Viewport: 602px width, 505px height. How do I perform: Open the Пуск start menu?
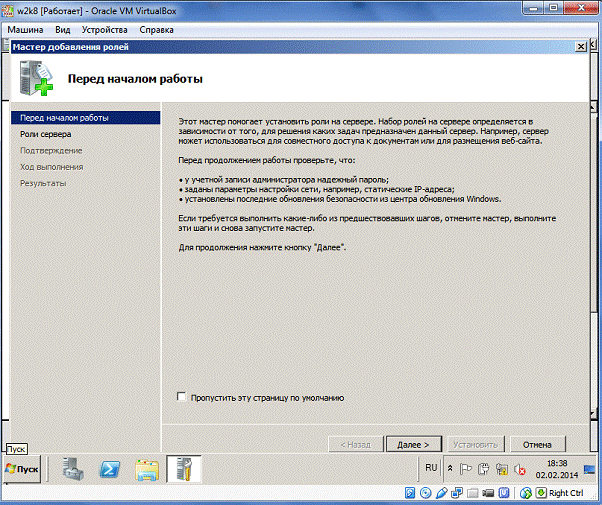click(22, 469)
